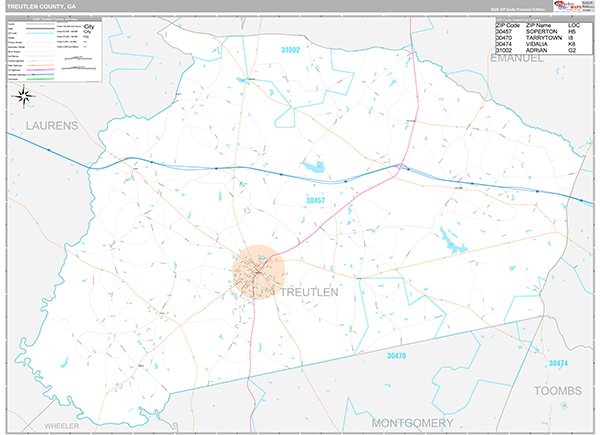Click the compass rose icon

tap(24, 97)
